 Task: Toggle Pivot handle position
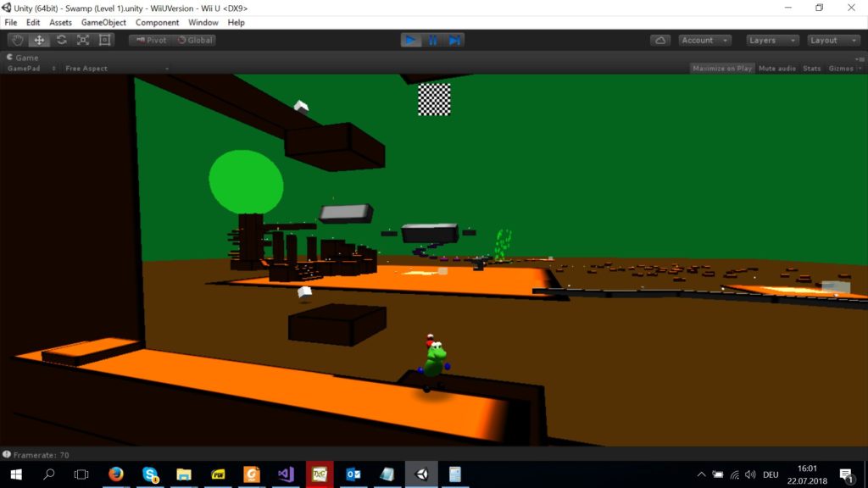coord(151,41)
